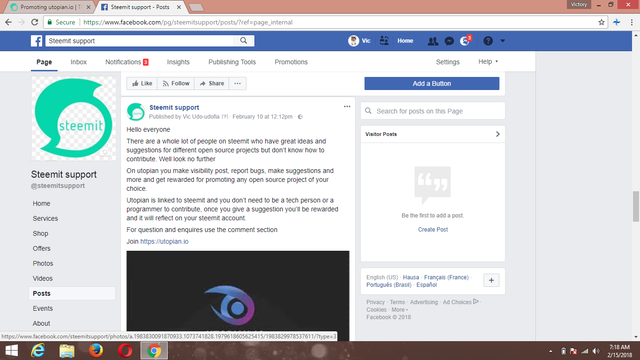Go back with browser back arrow
Viewport: 640px width, 360px height.
point(8,22)
